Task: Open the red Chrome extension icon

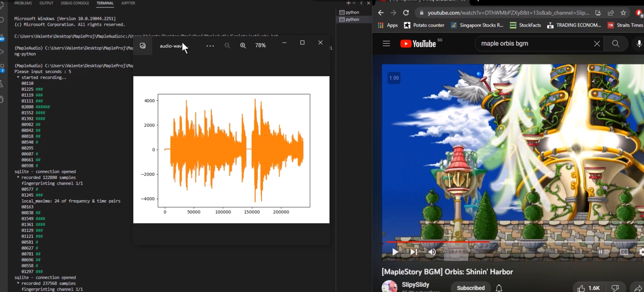Action: [640, 14]
